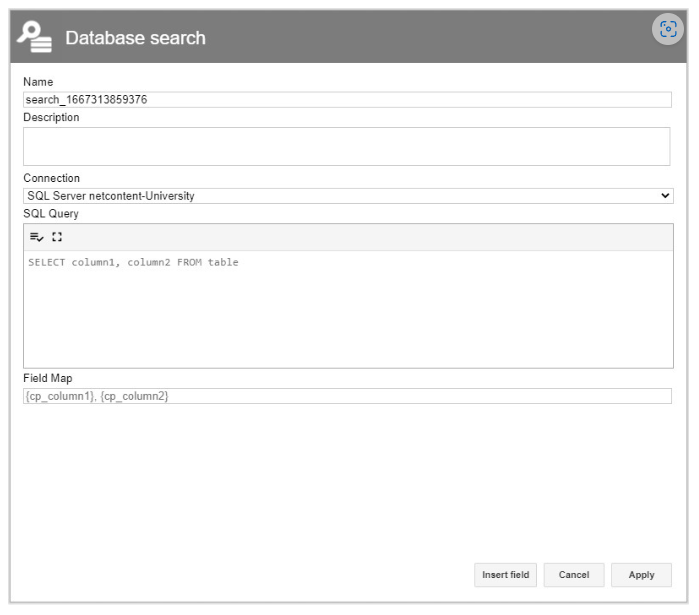This screenshot has width=699, height=615.
Task: Click the Description label
Action: 51,117
